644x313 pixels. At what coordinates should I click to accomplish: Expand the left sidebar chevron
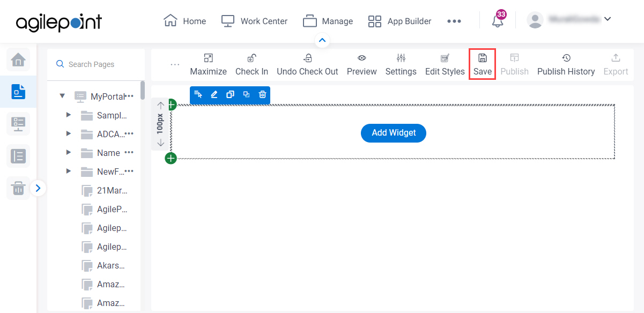38,188
